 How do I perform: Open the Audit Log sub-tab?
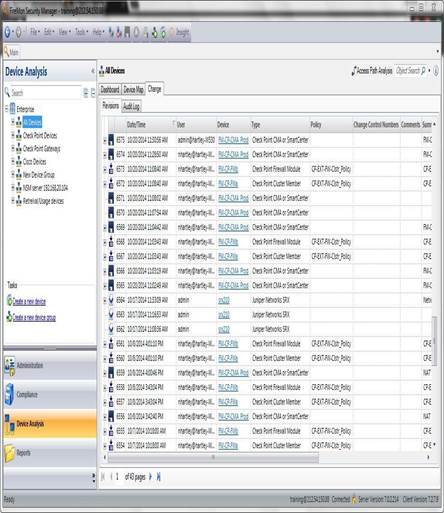[131, 107]
